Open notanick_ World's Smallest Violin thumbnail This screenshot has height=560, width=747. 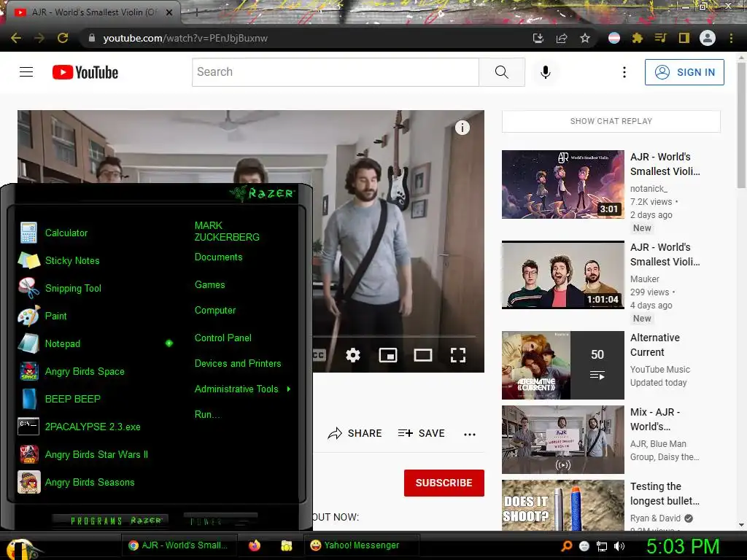562,184
